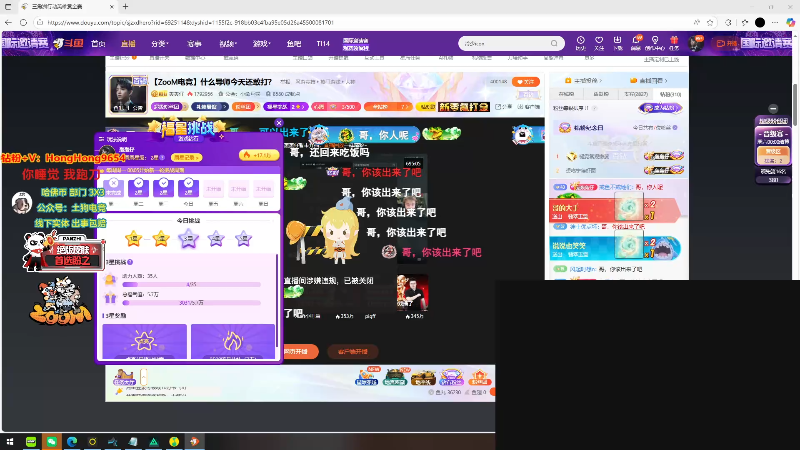Click the orange flame +17 button
This screenshot has width=800, height=450.
coord(258,155)
